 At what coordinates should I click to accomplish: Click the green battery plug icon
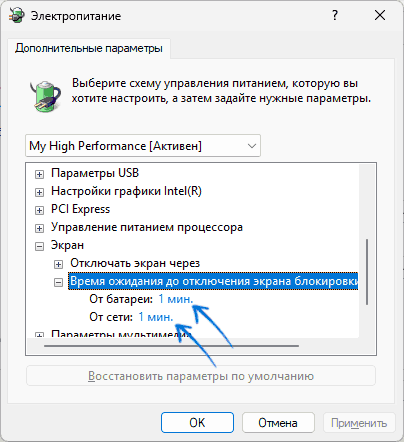[45, 96]
